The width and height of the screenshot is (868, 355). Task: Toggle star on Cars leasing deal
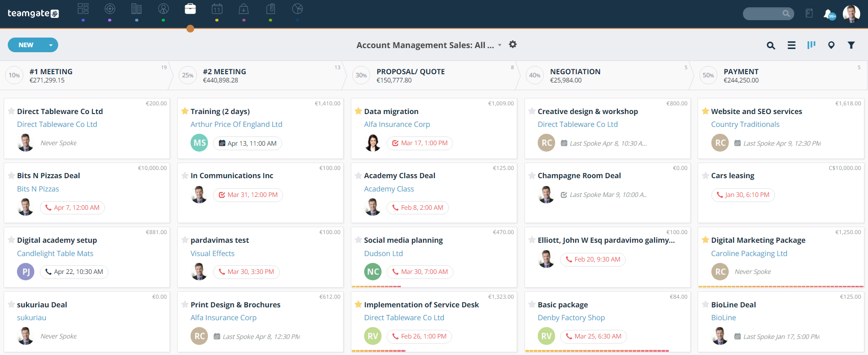pyautogui.click(x=705, y=175)
